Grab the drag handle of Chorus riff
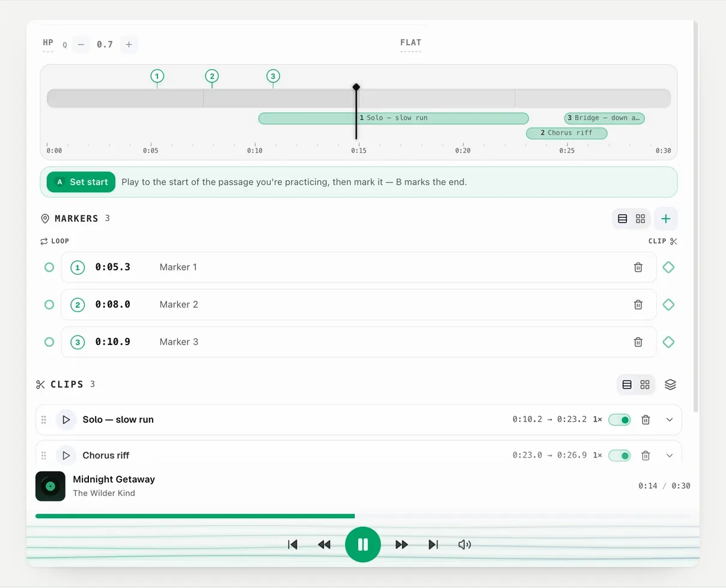The height and width of the screenshot is (588, 726). 44,456
